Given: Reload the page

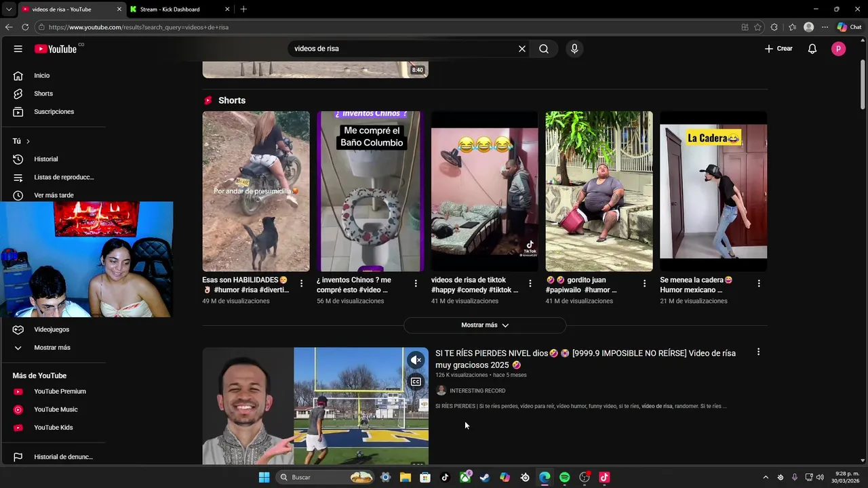Looking at the screenshot, I should point(25,27).
